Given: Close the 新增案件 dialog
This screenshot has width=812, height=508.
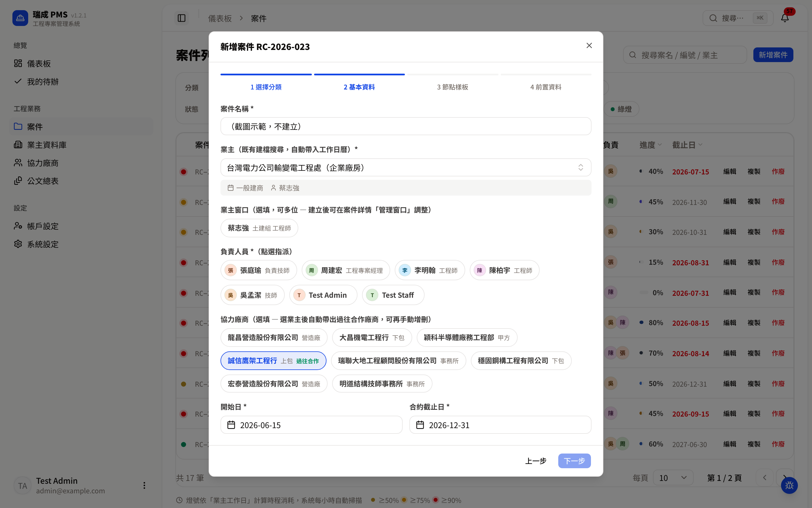Looking at the screenshot, I should click(589, 45).
